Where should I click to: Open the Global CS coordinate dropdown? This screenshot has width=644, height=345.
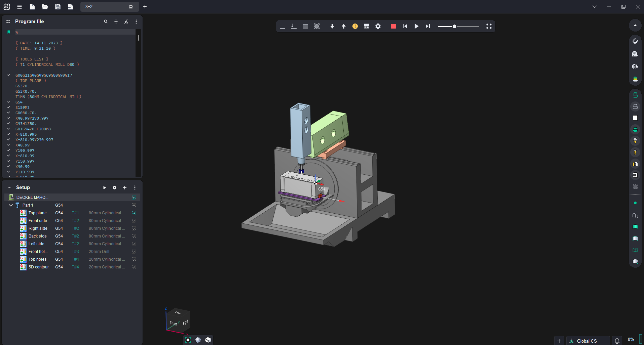(x=587, y=341)
